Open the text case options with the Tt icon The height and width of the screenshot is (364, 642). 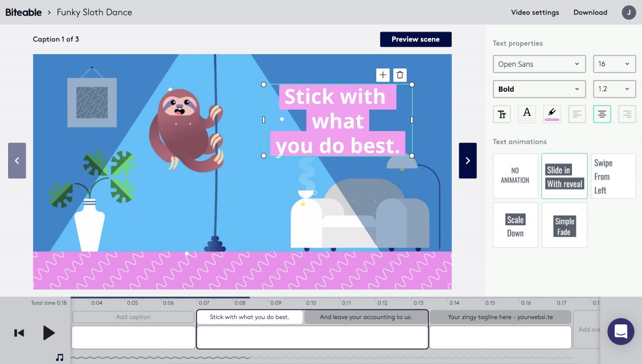[x=502, y=114]
